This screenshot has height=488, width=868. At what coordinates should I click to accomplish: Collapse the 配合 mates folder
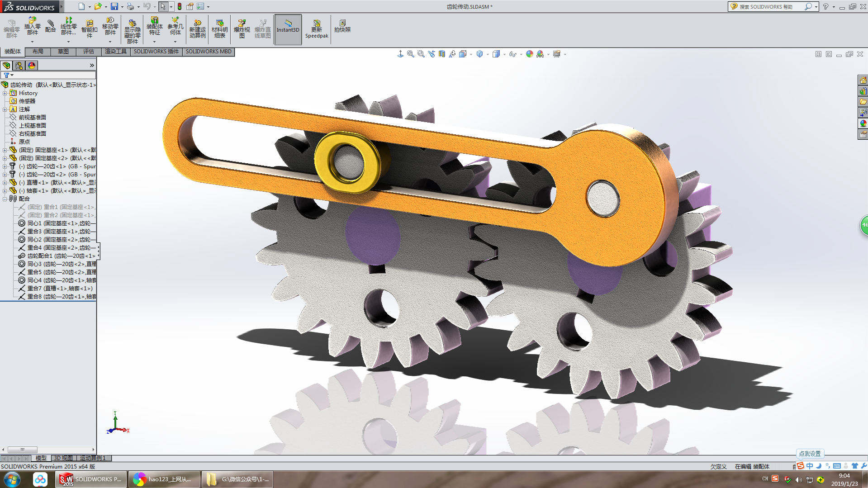5,199
